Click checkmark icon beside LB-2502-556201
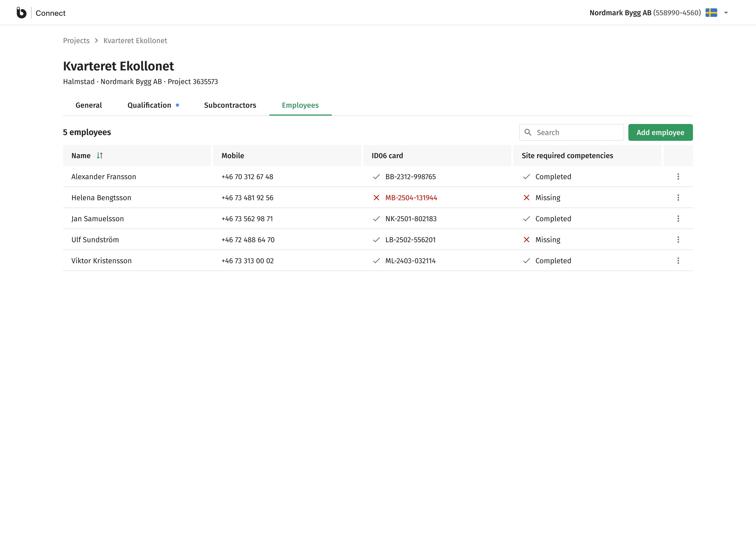The image size is (756, 538). (x=376, y=240)
